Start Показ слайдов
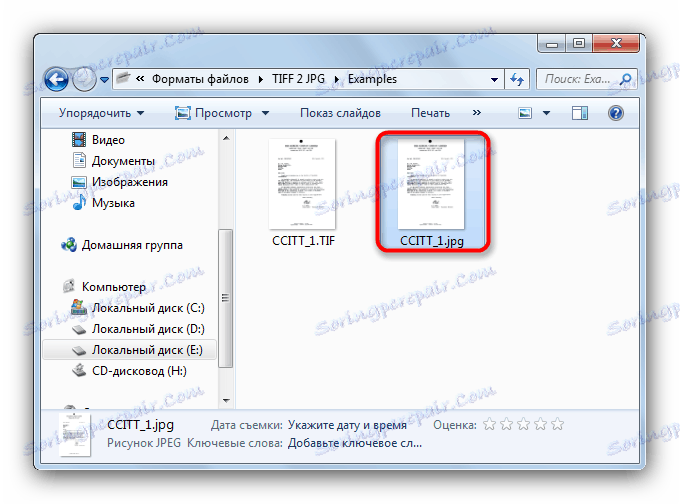680x504 pixels. tap(340, 113)
